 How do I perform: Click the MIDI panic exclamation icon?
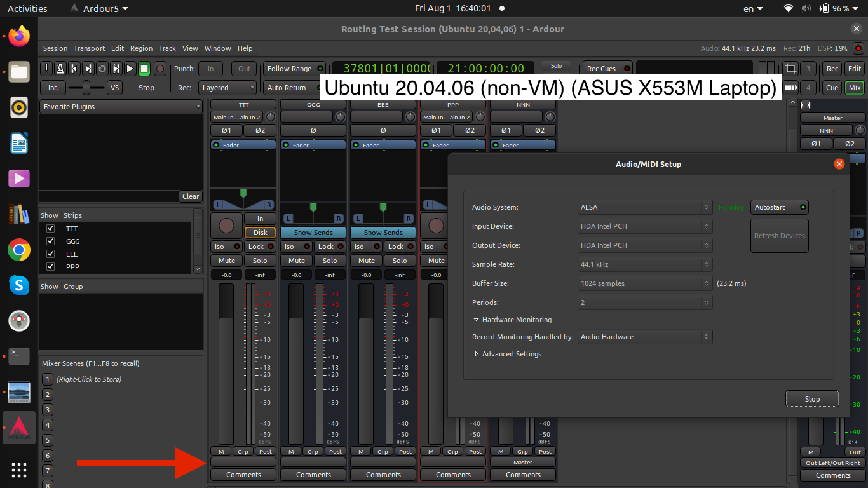pos(46,69)
